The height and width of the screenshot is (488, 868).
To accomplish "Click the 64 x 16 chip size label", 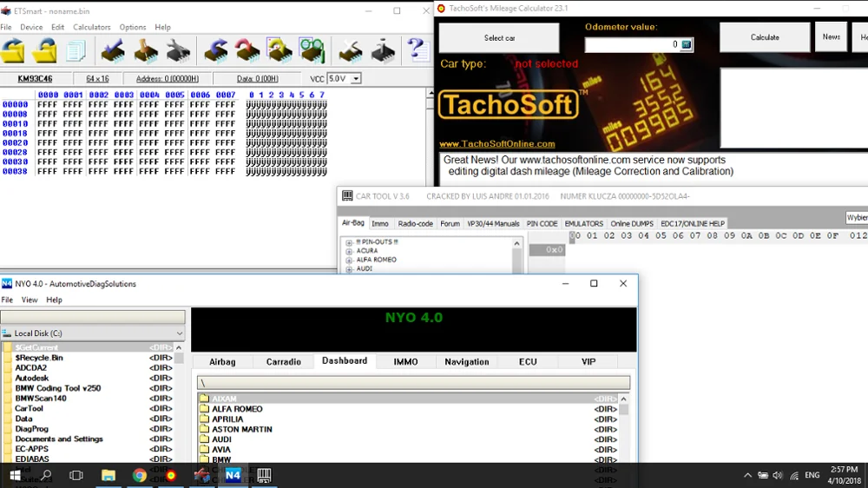I will point(97,79).
